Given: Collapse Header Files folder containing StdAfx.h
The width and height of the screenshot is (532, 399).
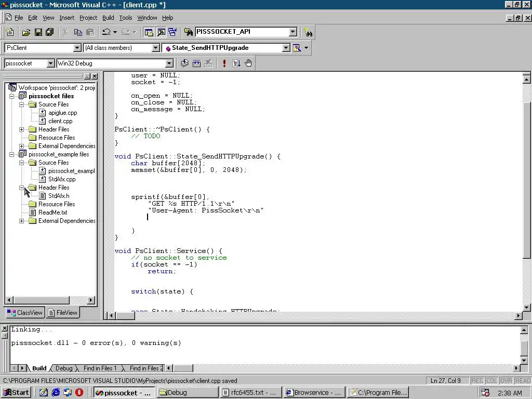Looking at the screenshot, I should coord(21,188).
